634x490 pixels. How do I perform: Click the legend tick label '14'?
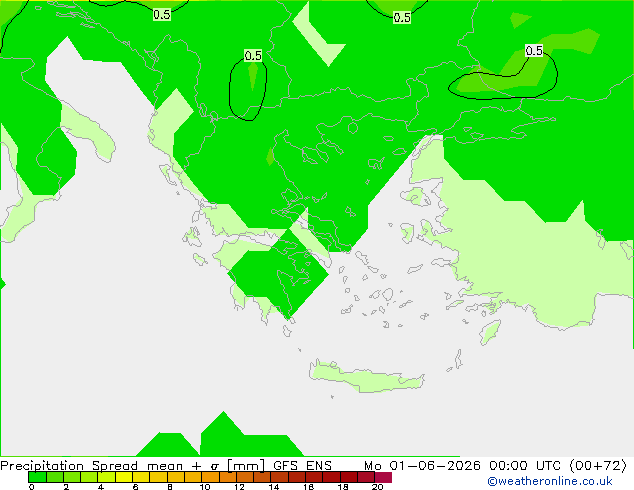coord(274,487)
